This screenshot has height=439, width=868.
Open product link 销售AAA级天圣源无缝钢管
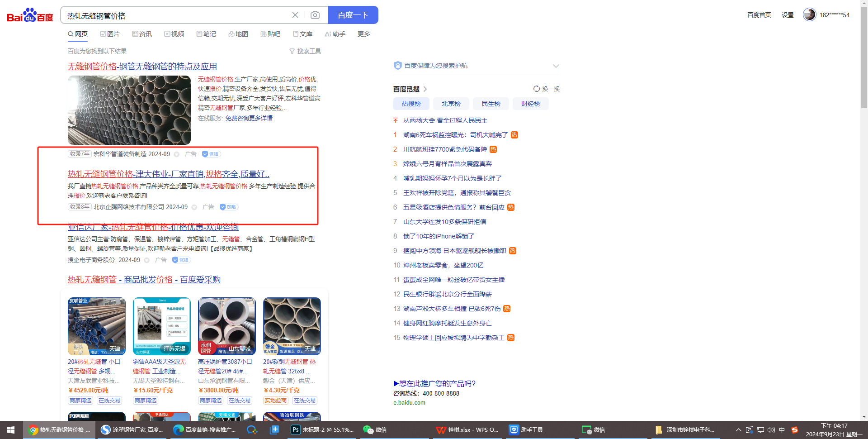coord(159,367)
